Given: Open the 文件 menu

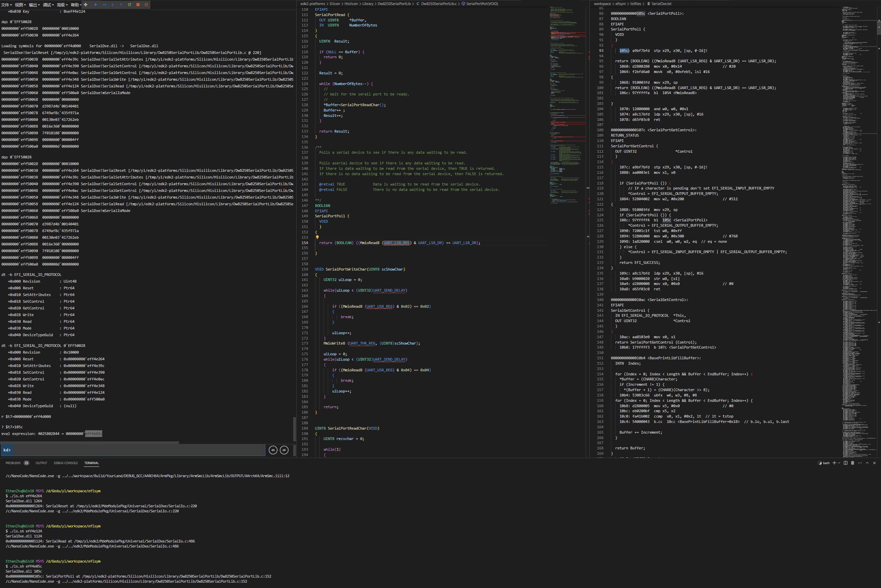Looking at the screenshot, I should pos(6,5).
